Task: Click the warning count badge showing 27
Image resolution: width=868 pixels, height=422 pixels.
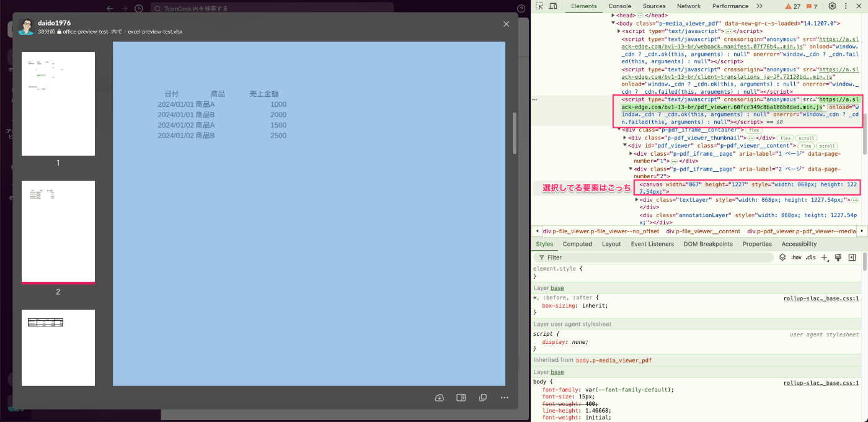Action: pos(793,6)
